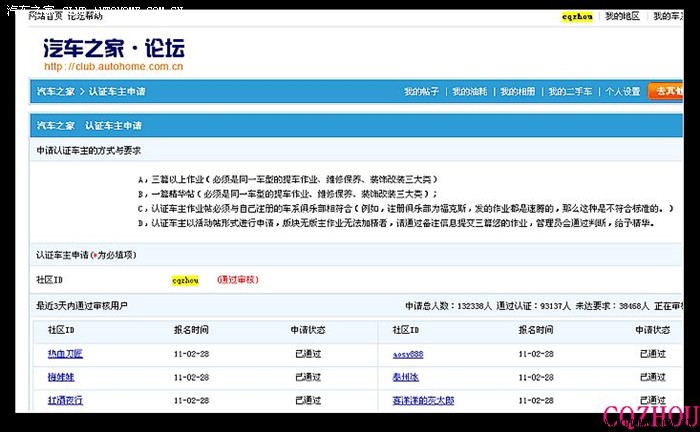
Task: Click the 通过认证: 93137人 statistic
Action: [x=533, y=306]
